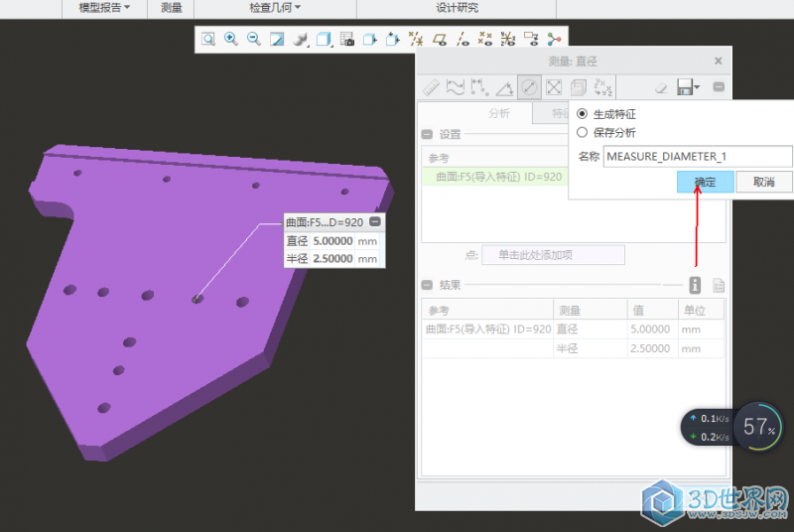Select the Angle measure tool icon
Image resolution: width=794 pixels, height=532 pixels.
(505, 87)
